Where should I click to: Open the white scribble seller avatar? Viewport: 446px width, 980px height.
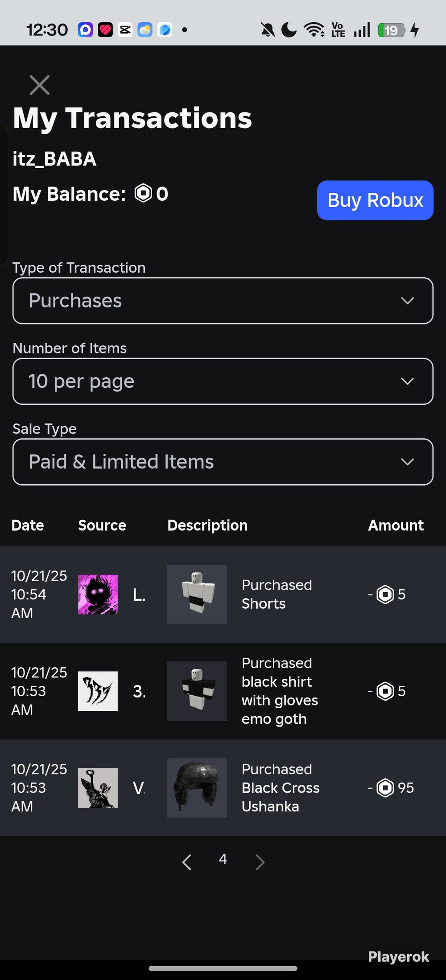98,691
